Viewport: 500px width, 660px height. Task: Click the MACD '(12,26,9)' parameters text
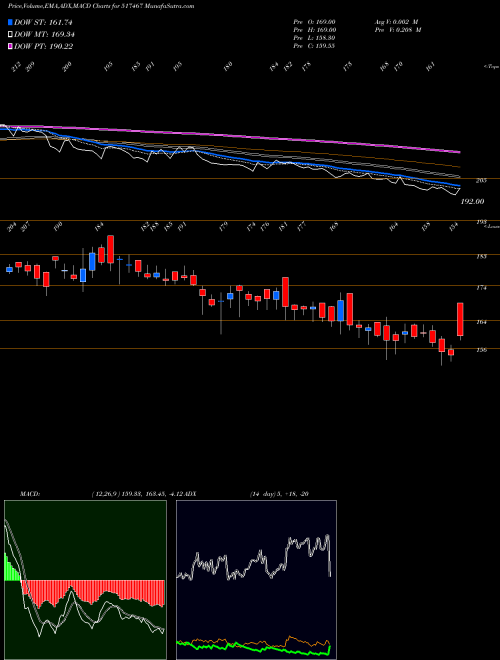tap(105, 494)
